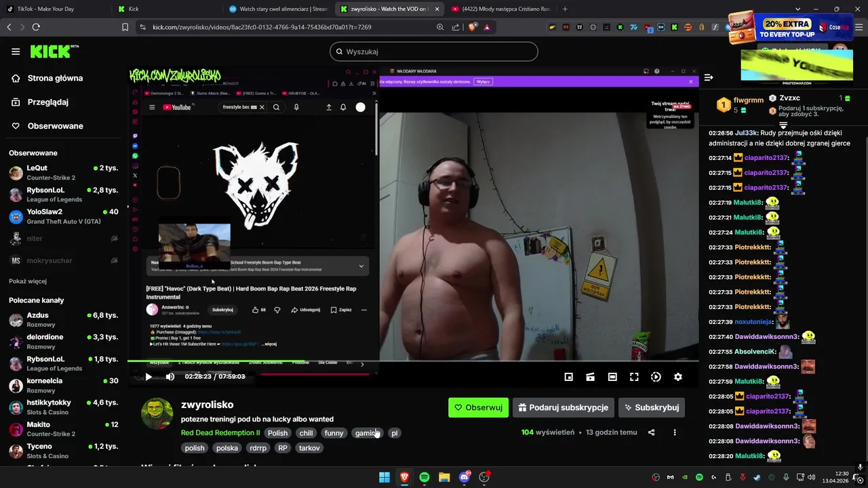Click the address bar URL
This screenshot has width=868, height=488.
pyautogui.click(x=262, y=27)
